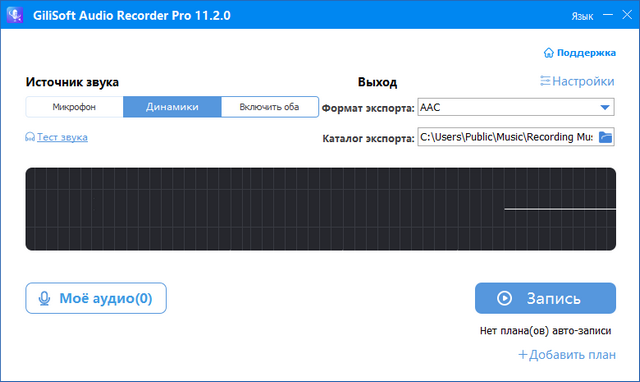Click the Тест звука link

(57, 137)
